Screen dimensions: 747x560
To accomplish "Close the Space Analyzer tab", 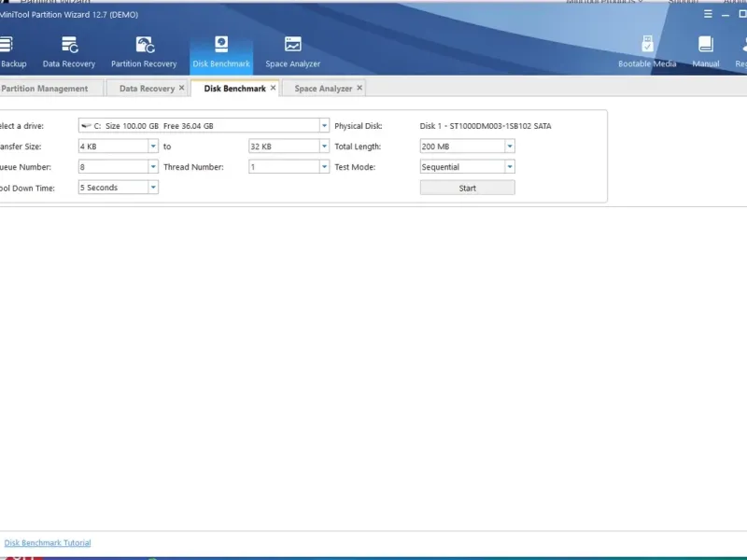I will point(359,88).
